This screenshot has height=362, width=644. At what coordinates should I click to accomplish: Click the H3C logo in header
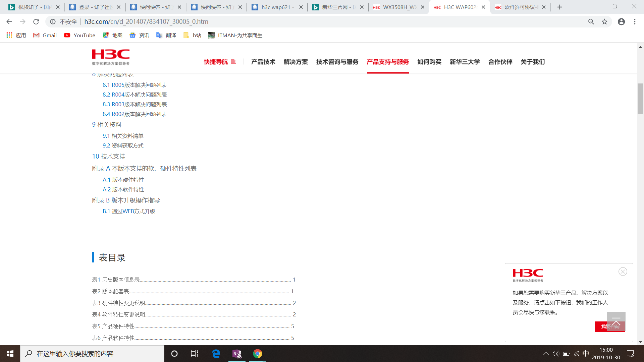[x=111, y=57]
